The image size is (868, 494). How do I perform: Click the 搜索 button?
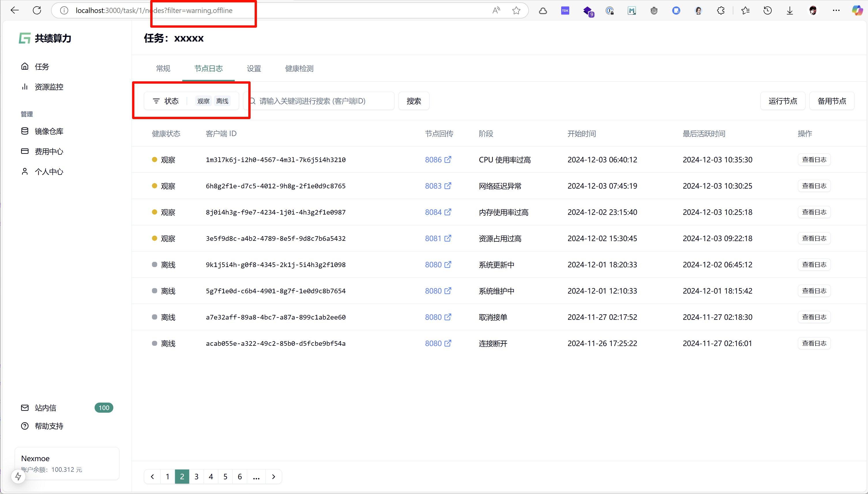click(414, 101)
